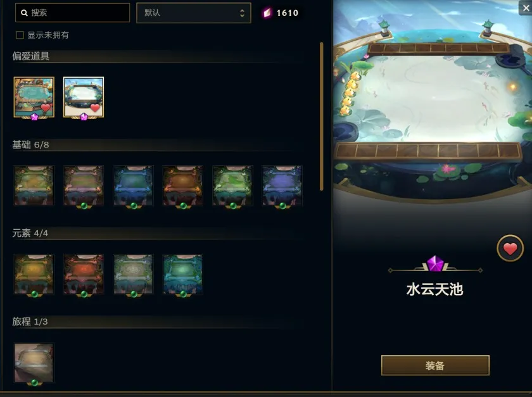Click the 装备 equip button
The image size is (532, 397).
click(435, 365)
